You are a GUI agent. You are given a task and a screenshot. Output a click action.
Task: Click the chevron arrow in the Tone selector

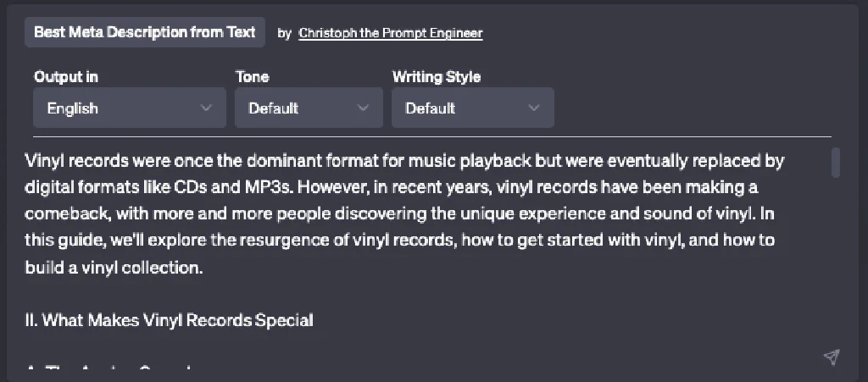tap(363, 108)
